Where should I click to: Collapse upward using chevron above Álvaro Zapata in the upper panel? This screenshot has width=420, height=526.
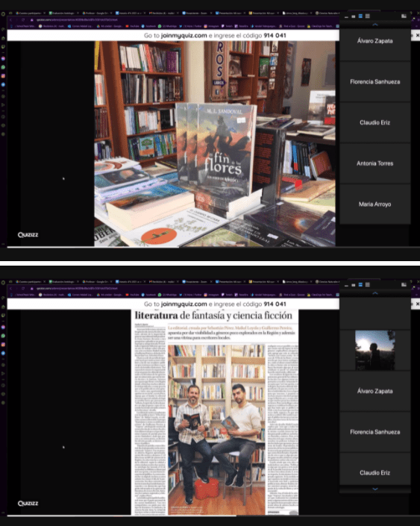click(375, 25)
